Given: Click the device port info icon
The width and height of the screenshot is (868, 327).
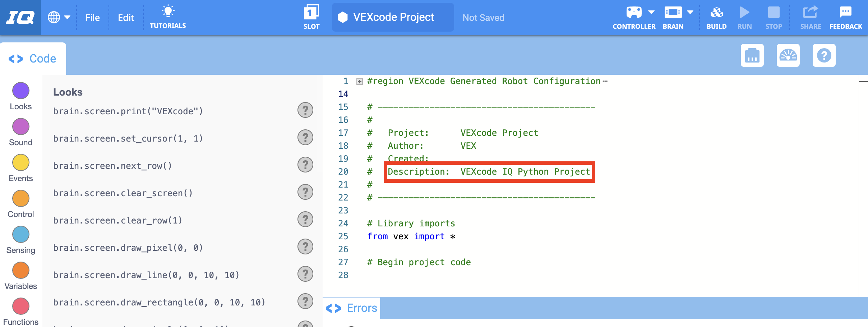Looking at the screenshot, I should click(752, 55).
